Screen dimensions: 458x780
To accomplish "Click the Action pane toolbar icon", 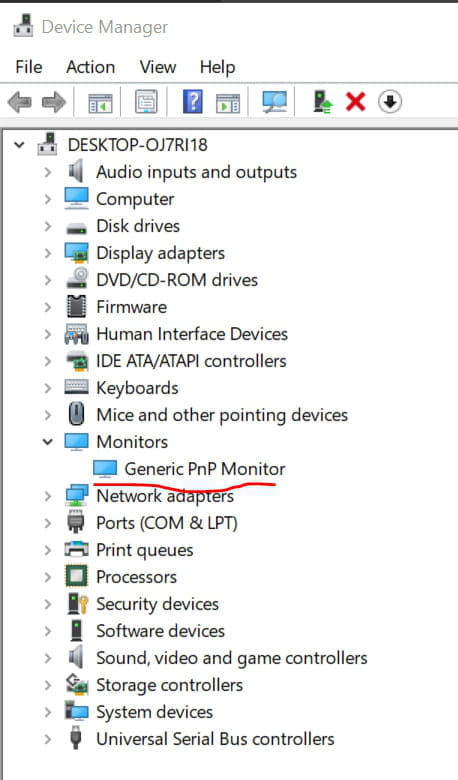I will 228,103.
